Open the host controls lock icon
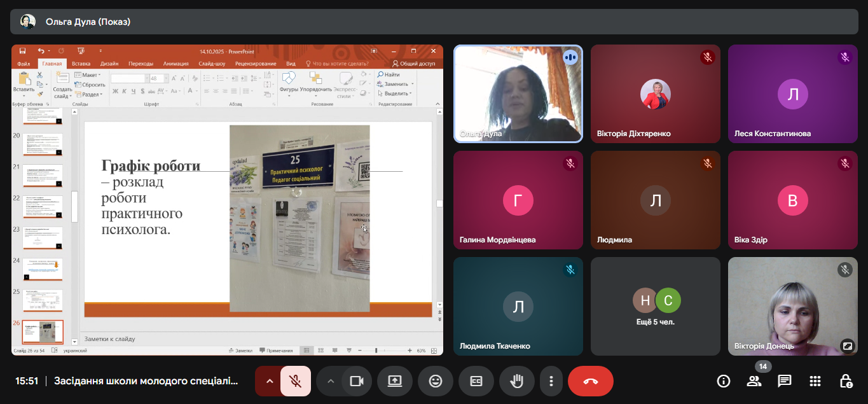 [846, 381]
